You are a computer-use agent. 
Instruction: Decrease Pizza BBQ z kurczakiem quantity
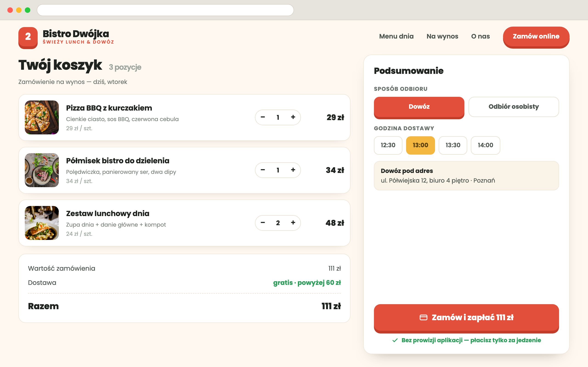[x=263, y=117]
